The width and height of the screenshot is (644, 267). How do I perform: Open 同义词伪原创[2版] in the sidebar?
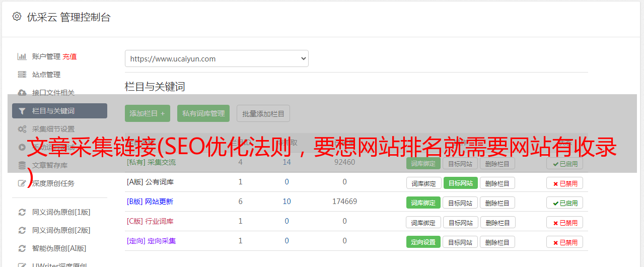(x=61, y=230)
